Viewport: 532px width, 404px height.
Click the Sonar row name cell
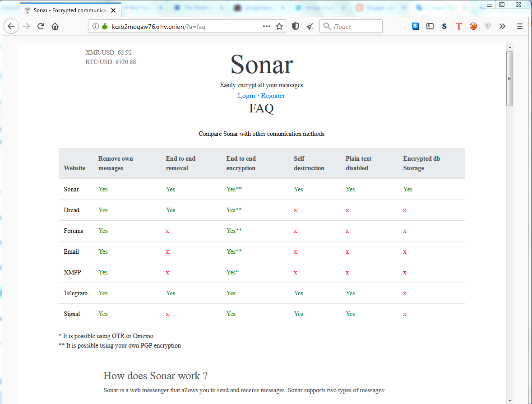(71, 190)
